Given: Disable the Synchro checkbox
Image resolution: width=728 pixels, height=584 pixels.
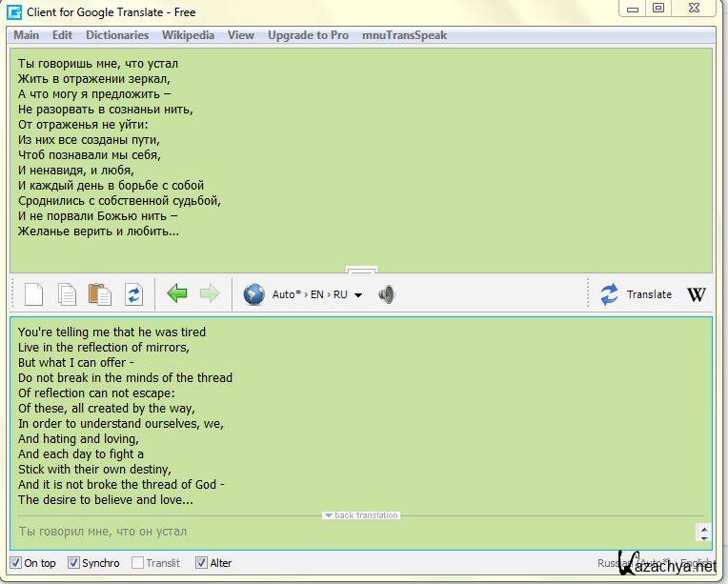Looking at the screenshot, I should [x=73, y=563].
